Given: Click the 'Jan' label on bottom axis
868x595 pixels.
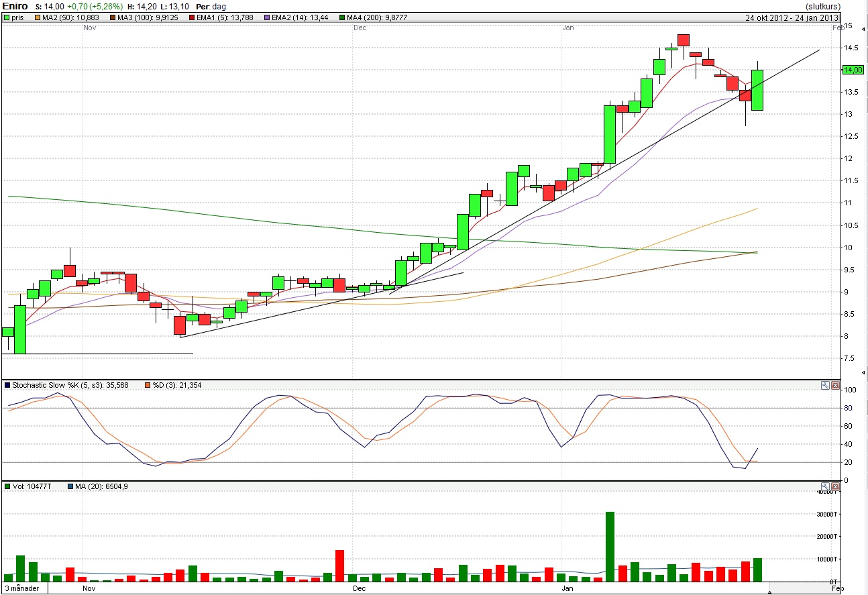Looking at the screenshot, I should pyautogui.click(x=567, y=588).
